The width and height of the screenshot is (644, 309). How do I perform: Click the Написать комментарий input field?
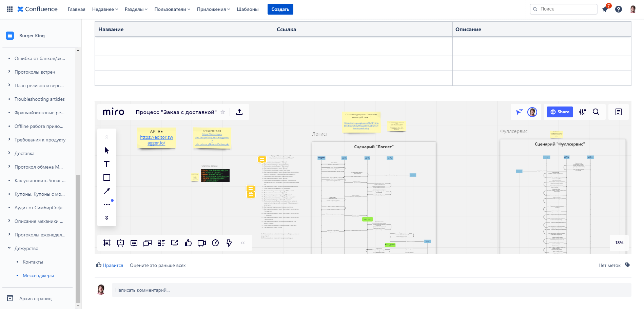coord(371,290)
